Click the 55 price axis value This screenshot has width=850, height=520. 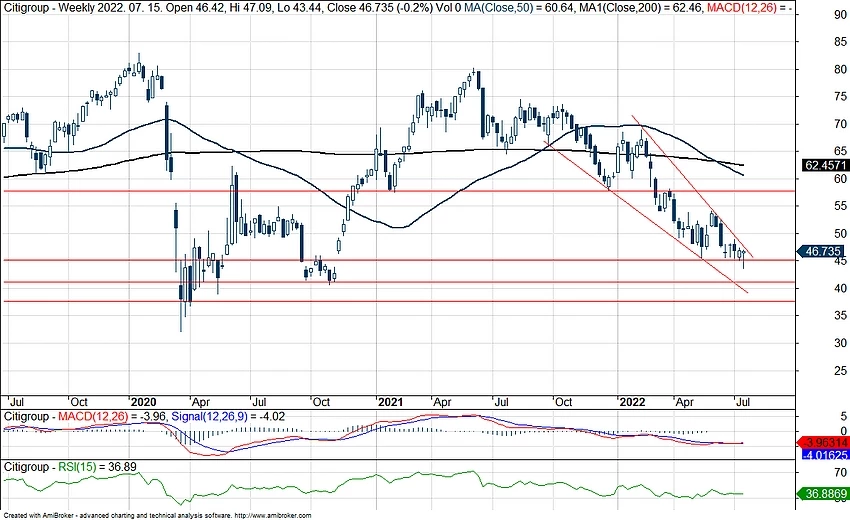pyautogui.click(x=840, y=206)
